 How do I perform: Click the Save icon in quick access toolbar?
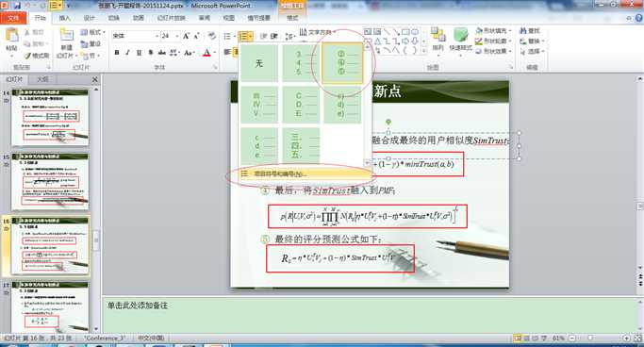click(x=17, y=6)
